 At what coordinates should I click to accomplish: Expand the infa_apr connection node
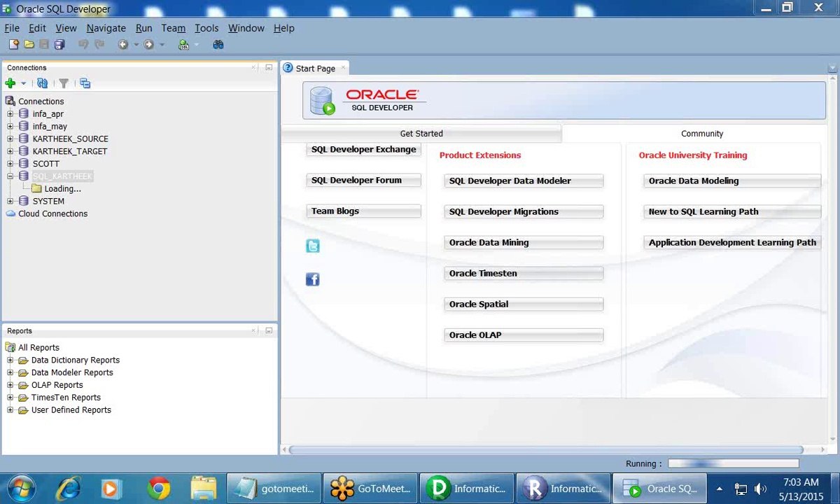10,113
